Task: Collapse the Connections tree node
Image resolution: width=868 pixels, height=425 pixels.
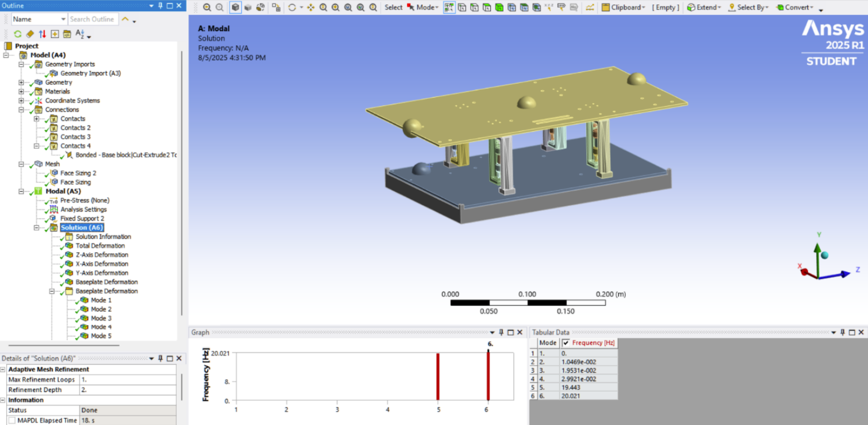Action: click(21, 110)
